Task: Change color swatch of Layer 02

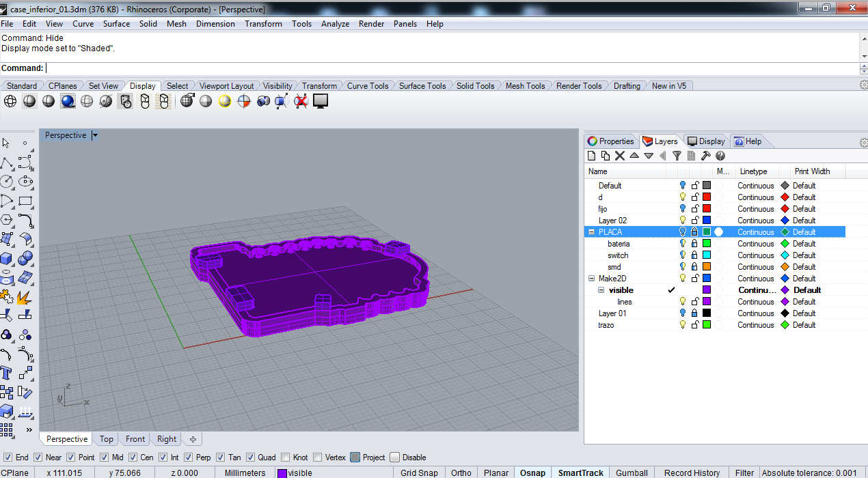Action: (707, 221)
